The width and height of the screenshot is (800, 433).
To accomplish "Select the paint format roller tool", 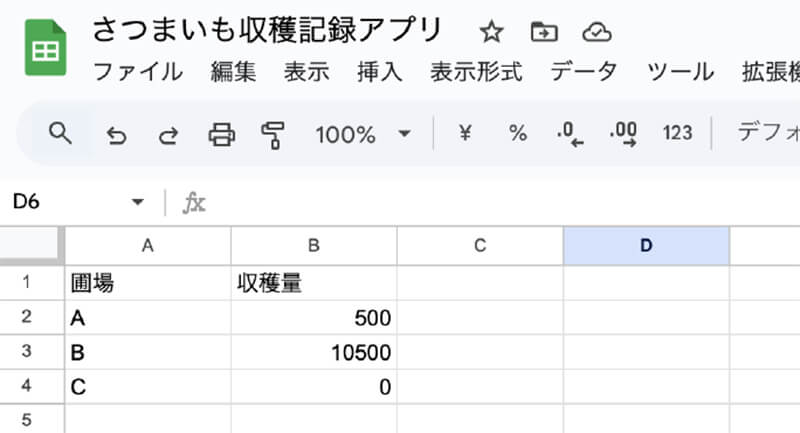I will 272,133.
